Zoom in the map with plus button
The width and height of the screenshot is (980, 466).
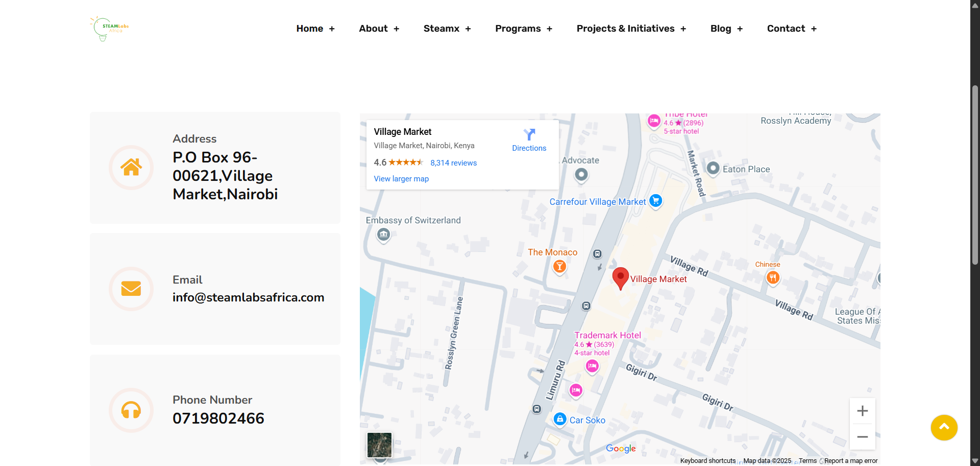click(x=863, y=411)
